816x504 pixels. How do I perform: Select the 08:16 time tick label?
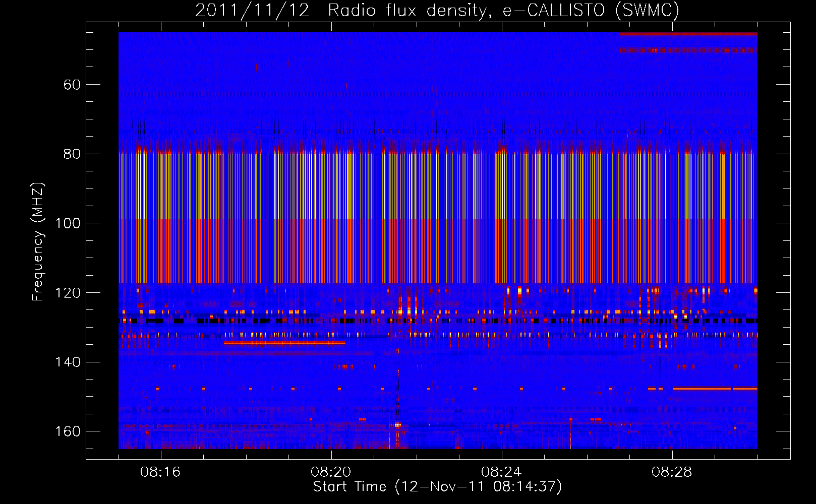pyautogui.click(x=160, y=472)
